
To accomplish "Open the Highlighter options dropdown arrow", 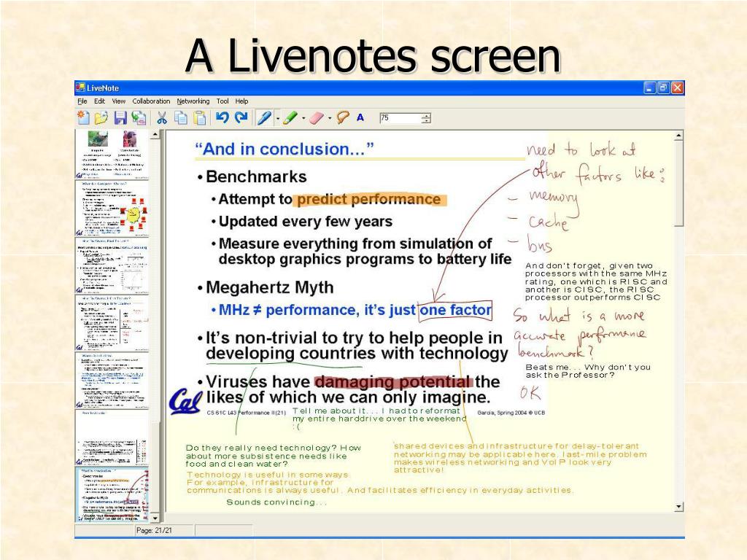I will pyautogui.click(x=303, y=118).
